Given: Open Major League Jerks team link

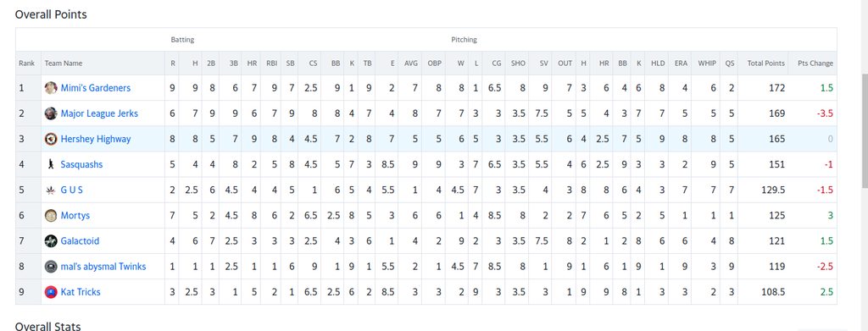Looking at the screenshot, I should pos(100,113).
